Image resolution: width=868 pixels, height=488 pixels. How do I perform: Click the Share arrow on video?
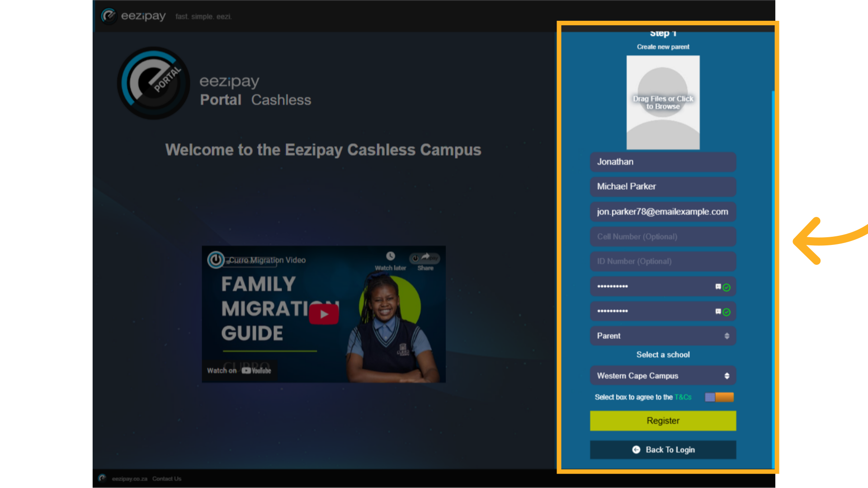coord(425,257)
